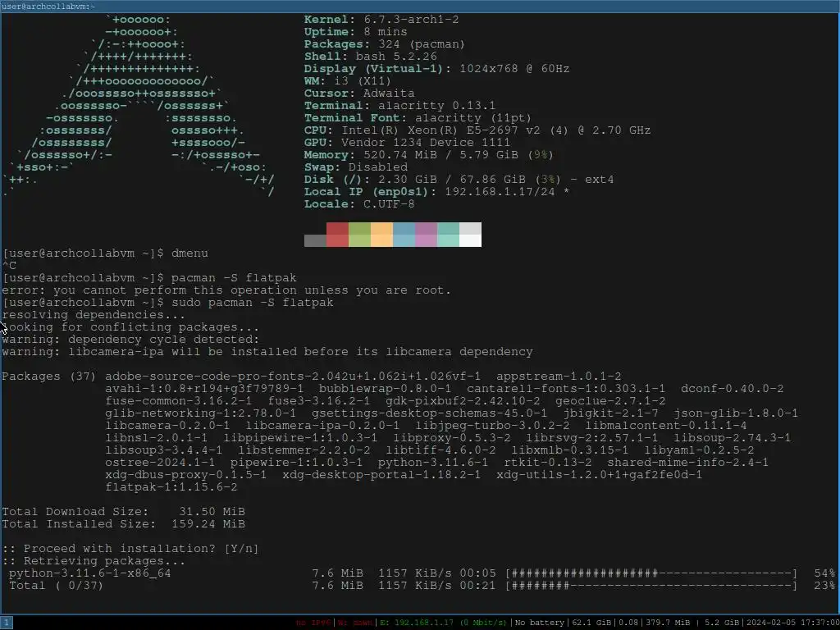Image resolution: width=840 pixels, height=630 pixels.
Task: Click the "Proceed with installation? [Y/n]" prompt
Action: tap(130, 549)
